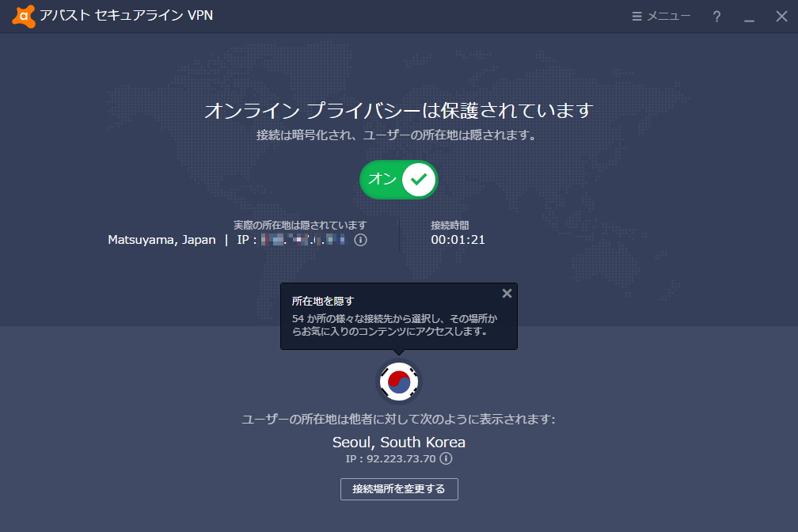Click the Seoul, South Korea location text
Viewport: 798px width, 532px height.
(398, 443)
